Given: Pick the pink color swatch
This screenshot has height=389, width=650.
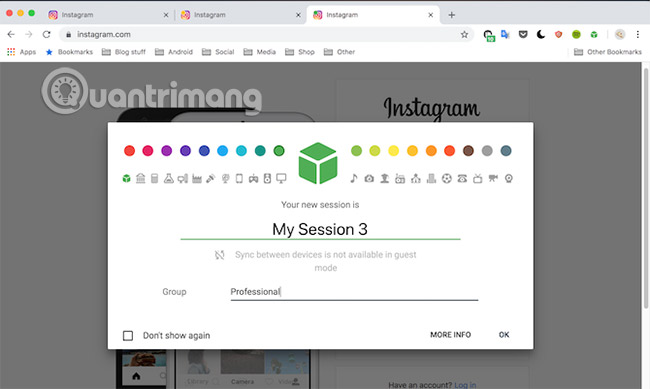Looking at the screenshot, I should (148, 151).
